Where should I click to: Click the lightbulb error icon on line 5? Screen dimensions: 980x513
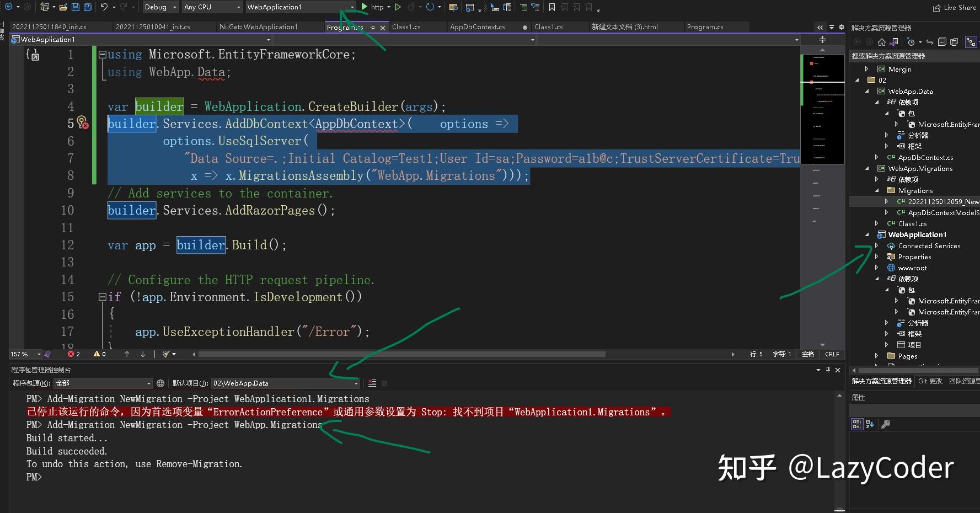(x=82, y=122)
